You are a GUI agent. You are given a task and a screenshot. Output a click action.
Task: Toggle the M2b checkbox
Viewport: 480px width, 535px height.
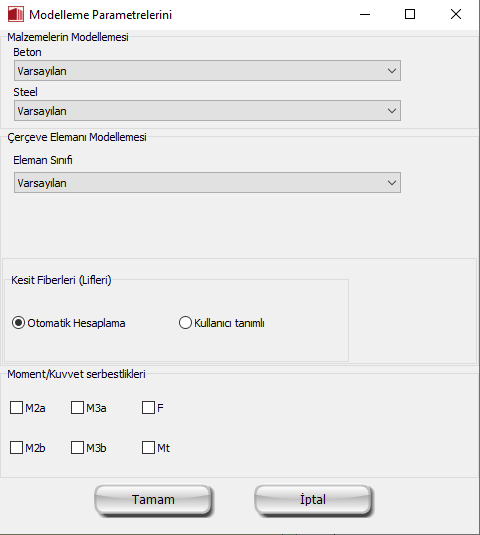[x=16, y=447]
